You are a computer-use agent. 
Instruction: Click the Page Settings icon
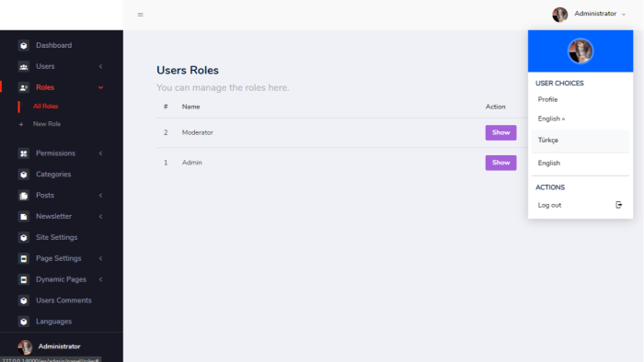pos(23,259)
